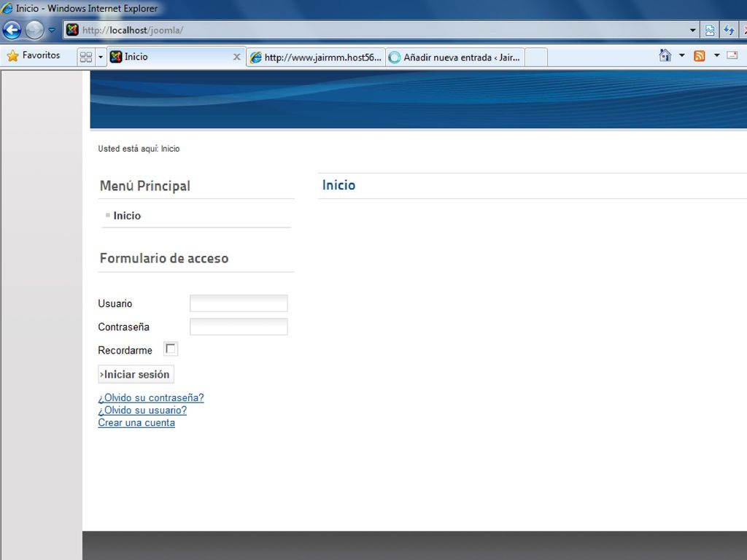Enable the Recordarme checkbox
The height and width of the screenshot is (560, 747).
(x=170, y=349)
